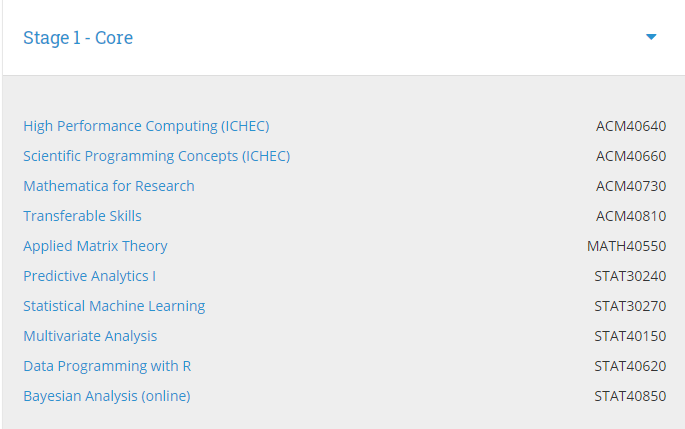Open High Performance Computing (ICHEC) module
The width and height of the screenshot is (685, 429).
point(146,126)
